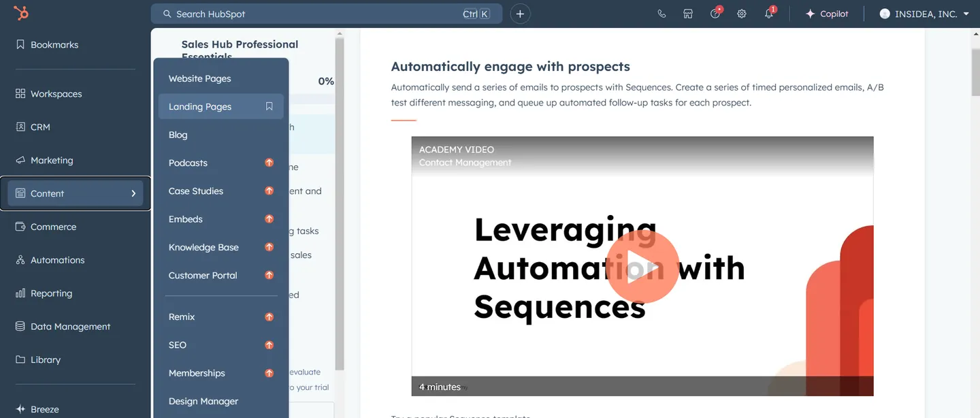Focus the Search HubSpot field
The image size is (980, 418).
[x=327, y=14]
